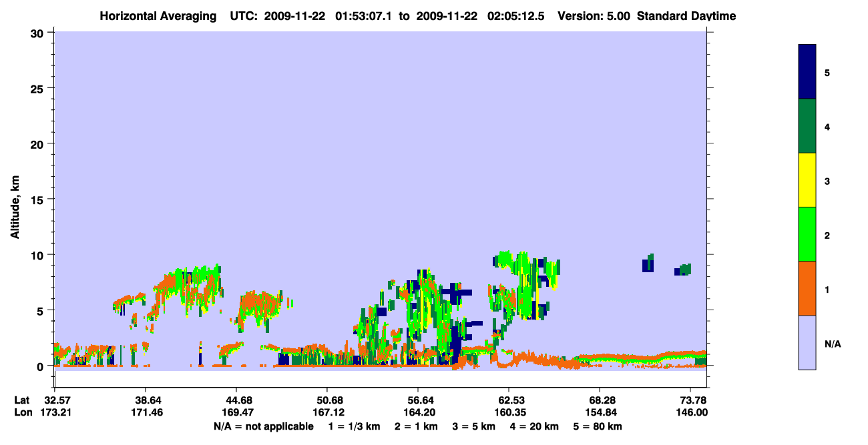Screen dimensions: 868x445
Task: Click the dark blue legend swatch labeled 5
Action: point(807,72)
